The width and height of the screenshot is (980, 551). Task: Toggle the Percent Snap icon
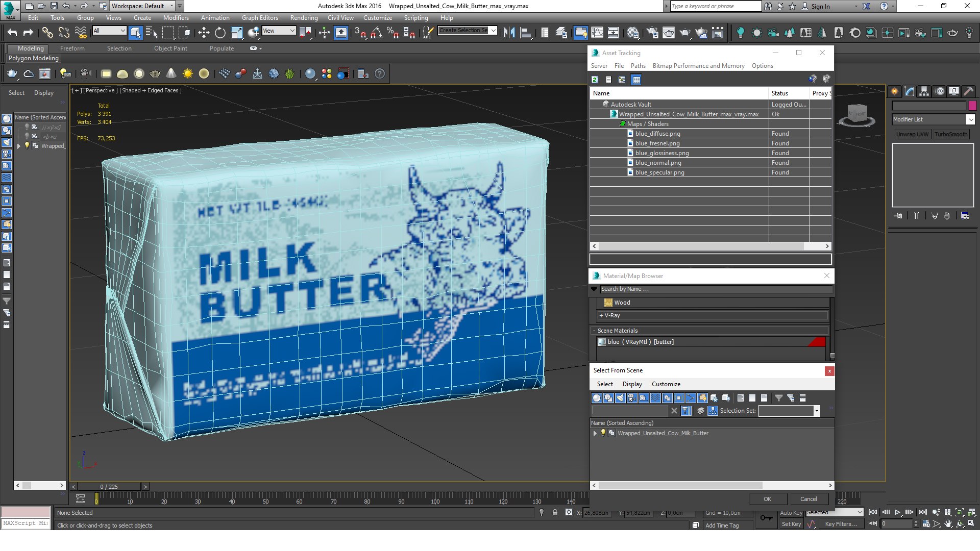pos(393,33)
